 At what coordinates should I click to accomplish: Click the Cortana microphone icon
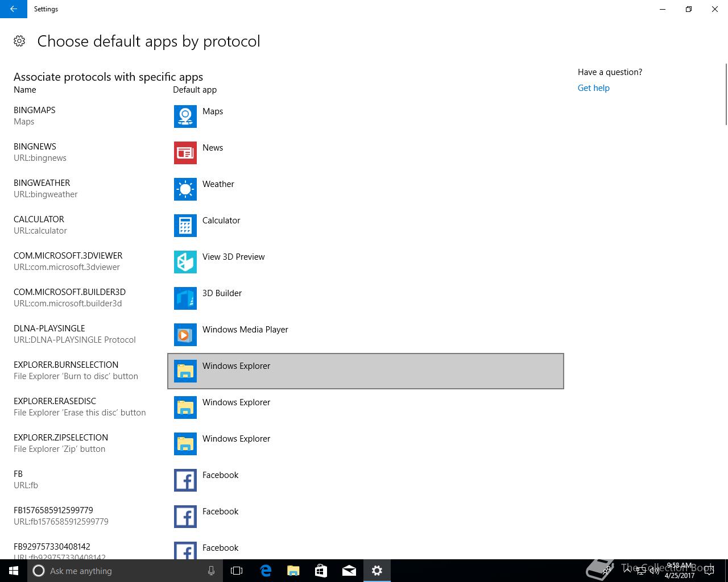(211, 571)
